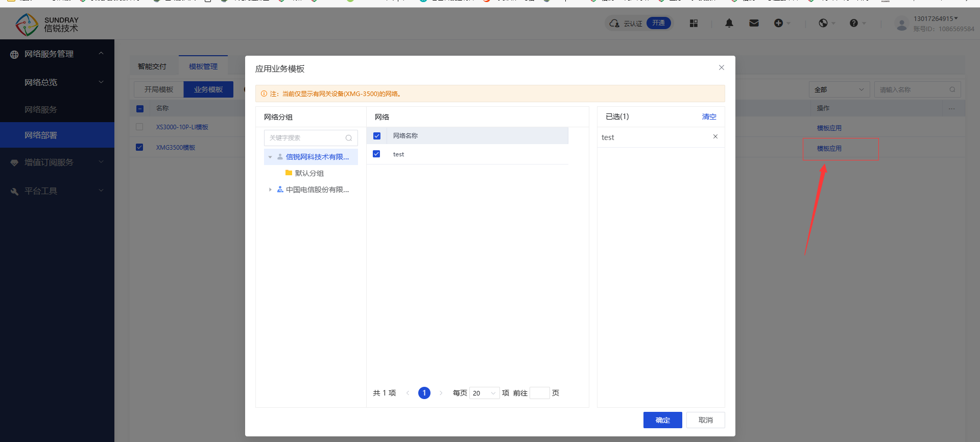
Task: Expand the 中国电信股份有限 tree node
Action: click(270, 190)
